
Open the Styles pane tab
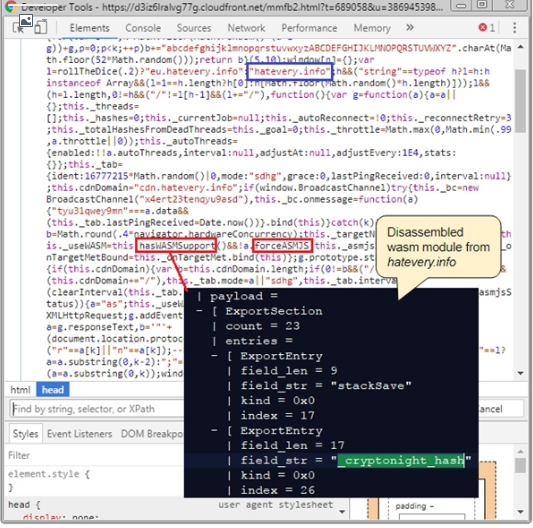25,434
